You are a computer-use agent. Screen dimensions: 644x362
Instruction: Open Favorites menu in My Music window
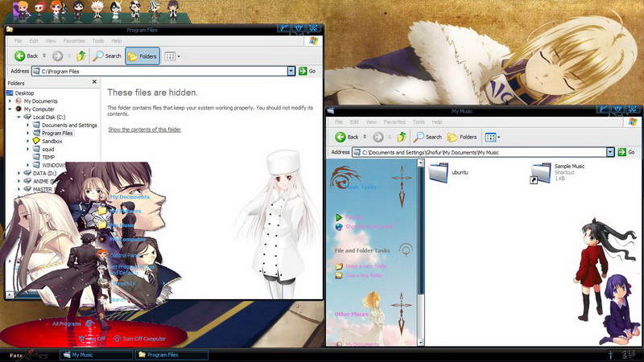click(394, 122)
